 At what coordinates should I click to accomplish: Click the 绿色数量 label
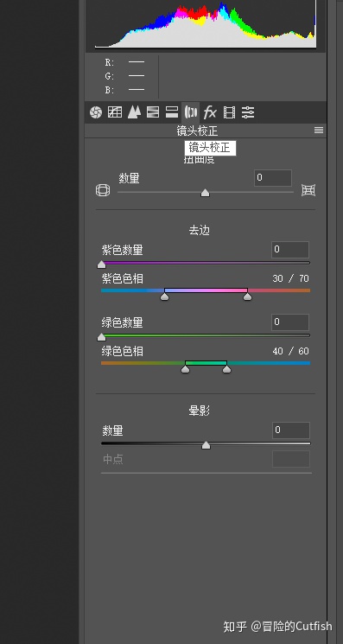(123, 322)
